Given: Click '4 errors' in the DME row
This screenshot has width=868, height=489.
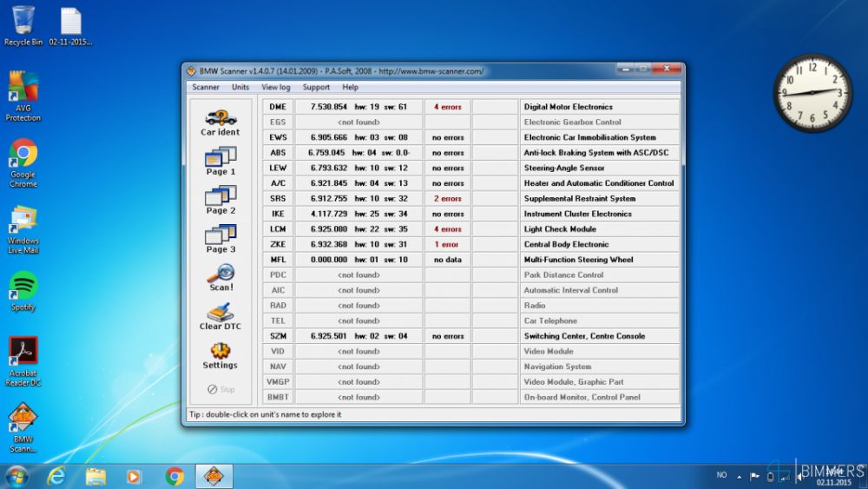Looking at the screenshot, I should [447, 107].
